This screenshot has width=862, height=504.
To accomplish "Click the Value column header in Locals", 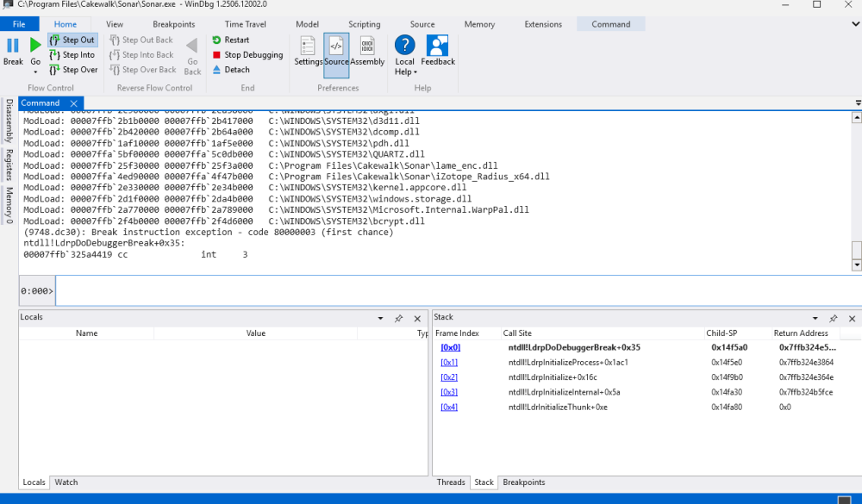I will click(256, 333).
